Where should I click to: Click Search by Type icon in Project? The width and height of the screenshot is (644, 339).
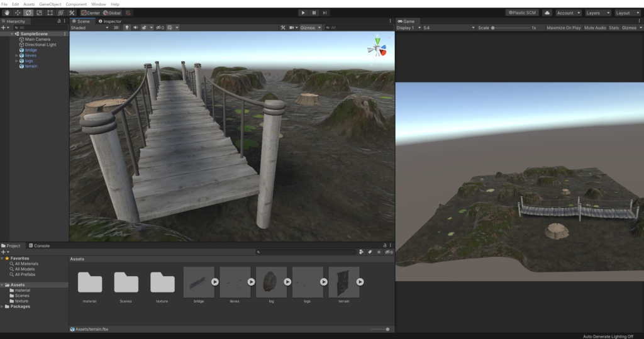click(362, 252)
